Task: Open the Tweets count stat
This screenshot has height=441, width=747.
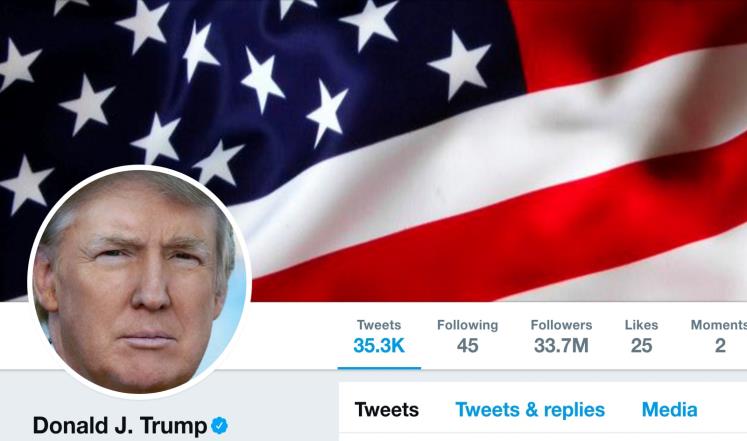Action: pos(379,337)
